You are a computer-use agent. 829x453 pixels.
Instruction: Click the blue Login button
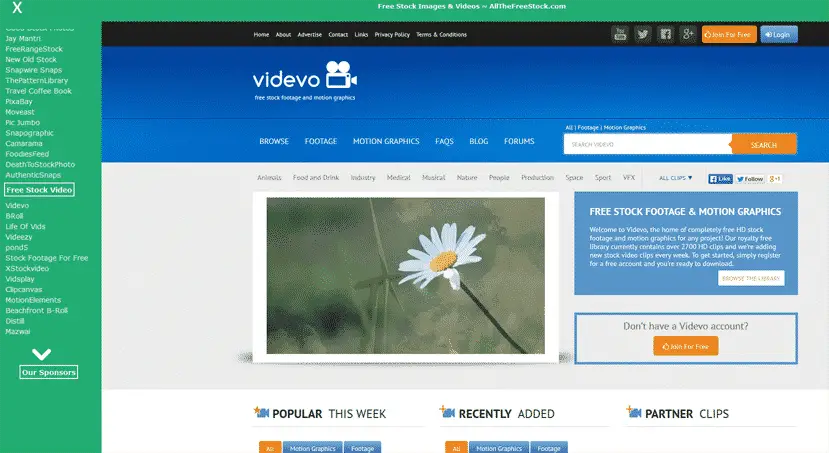[x=779, y=34]
